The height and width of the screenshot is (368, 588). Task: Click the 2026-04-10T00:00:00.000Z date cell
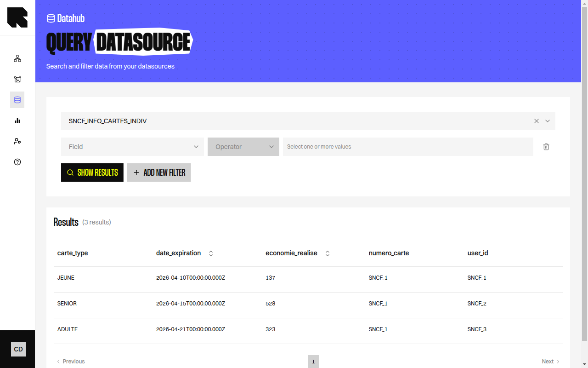[191, 278]
